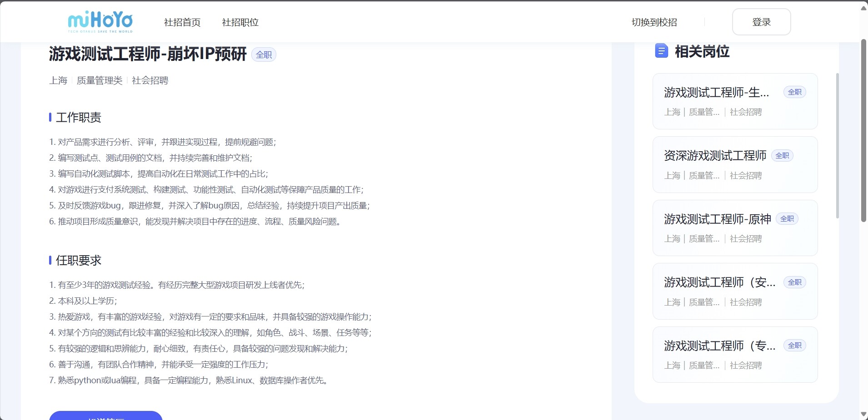Click the blue apply button at the bottom
Image resolution: width=868 pixels, height=420 pixels.
105,416
